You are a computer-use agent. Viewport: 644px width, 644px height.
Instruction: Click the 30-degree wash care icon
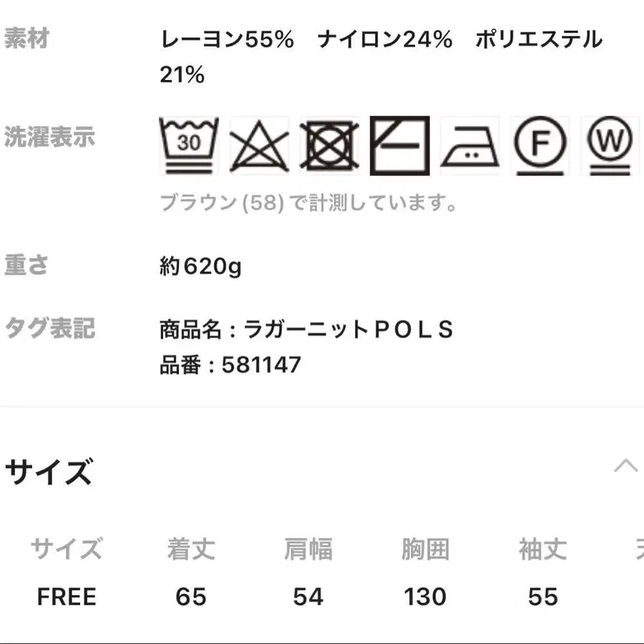point(188,145)
